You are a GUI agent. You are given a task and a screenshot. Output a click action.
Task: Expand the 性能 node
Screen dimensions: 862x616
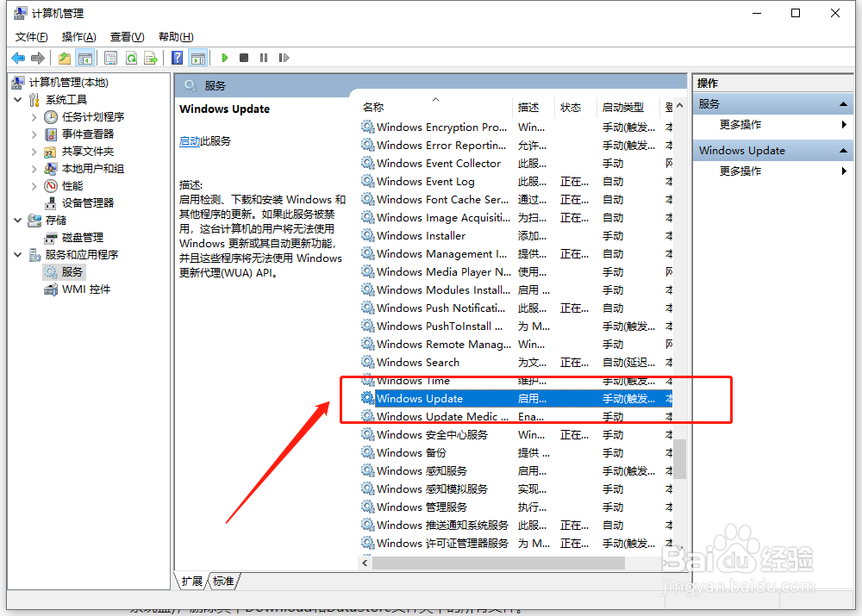click(x=34, y=186)
